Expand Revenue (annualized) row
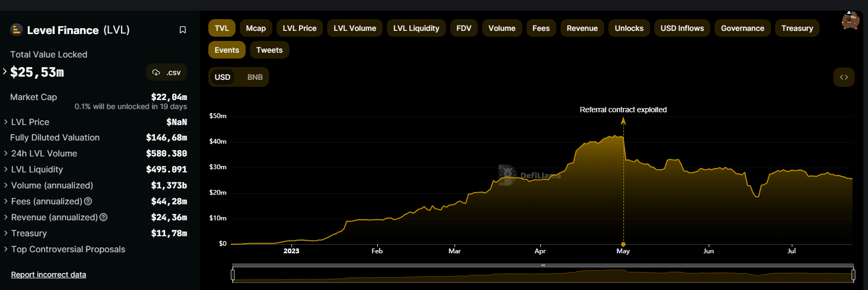The height and width of the screenshot is (290, 868). (x=6, y=217)
